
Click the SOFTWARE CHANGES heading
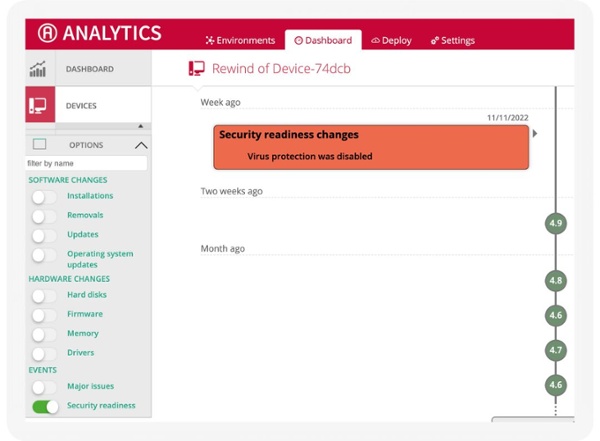point(68,180)
